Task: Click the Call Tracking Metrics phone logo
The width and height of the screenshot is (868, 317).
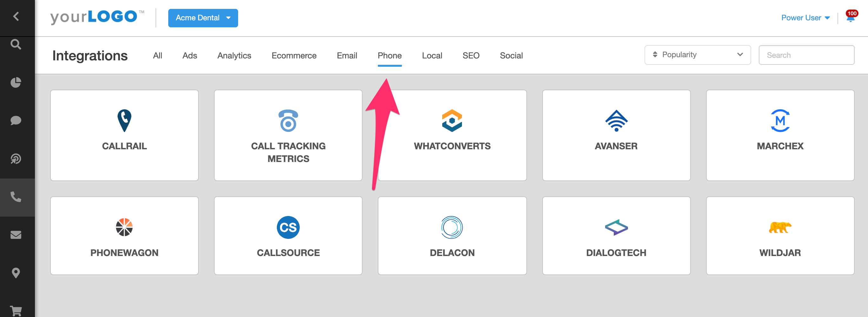Action: [288, 121]
